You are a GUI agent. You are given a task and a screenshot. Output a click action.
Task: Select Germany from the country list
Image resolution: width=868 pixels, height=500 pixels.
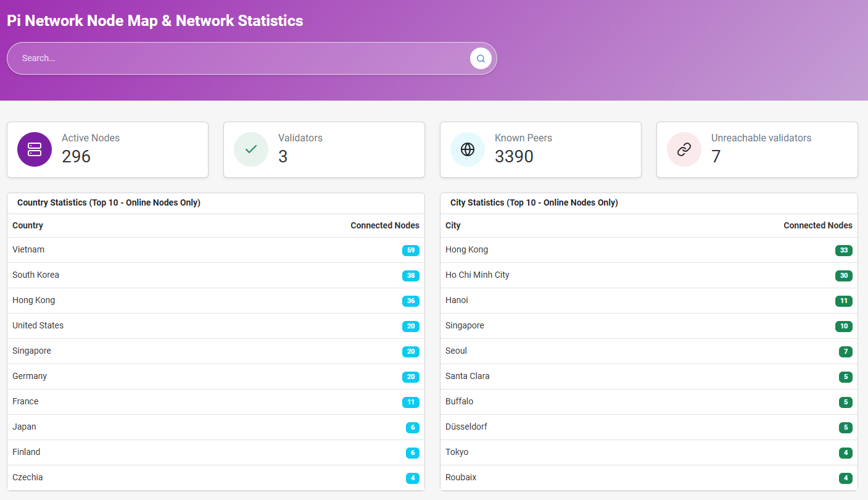[28, 376]
